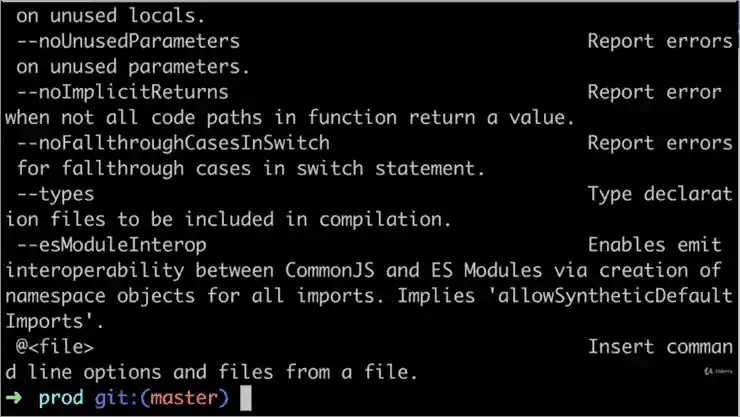This screenshot has width=740, height=417.
Task: Click the --noImplicitReturns option text
Action: [x=122, y=92]
